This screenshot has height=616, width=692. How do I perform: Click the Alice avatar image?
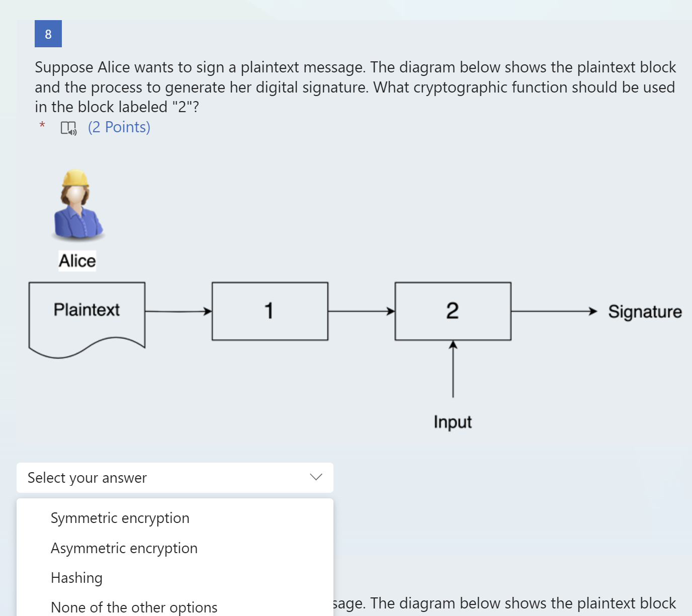pyautogui.click(x=77, y=206)
